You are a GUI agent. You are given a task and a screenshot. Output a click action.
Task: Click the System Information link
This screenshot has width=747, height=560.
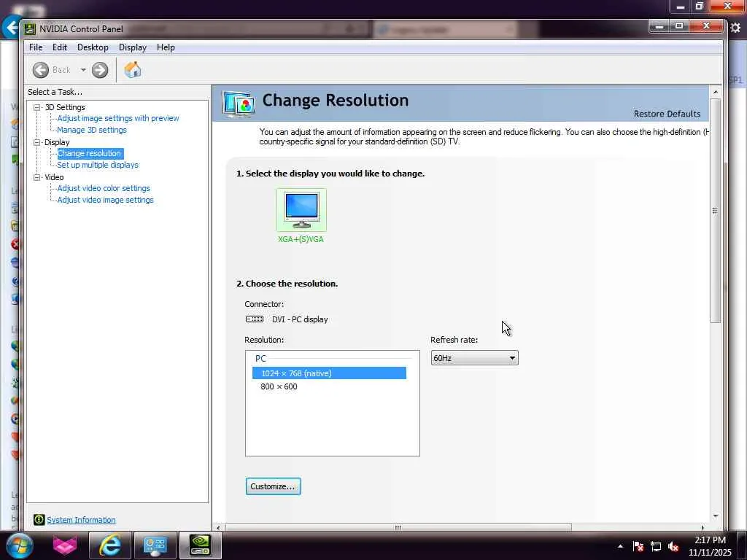coord(81,520)
